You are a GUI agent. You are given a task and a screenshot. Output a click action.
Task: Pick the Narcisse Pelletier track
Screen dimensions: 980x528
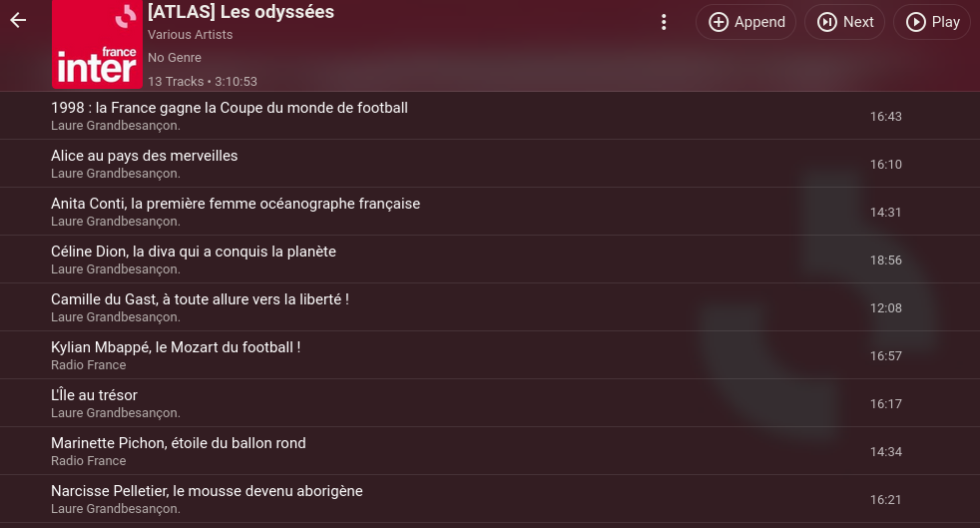[490, 499]
